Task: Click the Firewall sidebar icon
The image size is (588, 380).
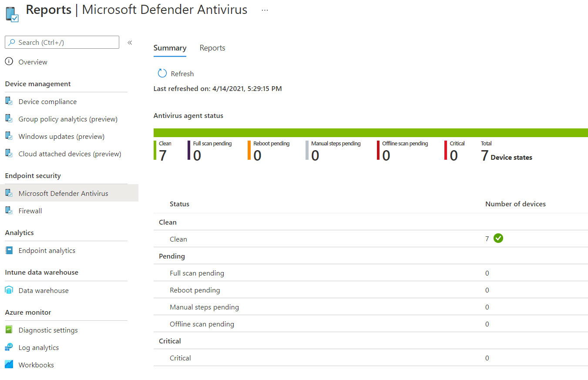Action: (9, 211)
